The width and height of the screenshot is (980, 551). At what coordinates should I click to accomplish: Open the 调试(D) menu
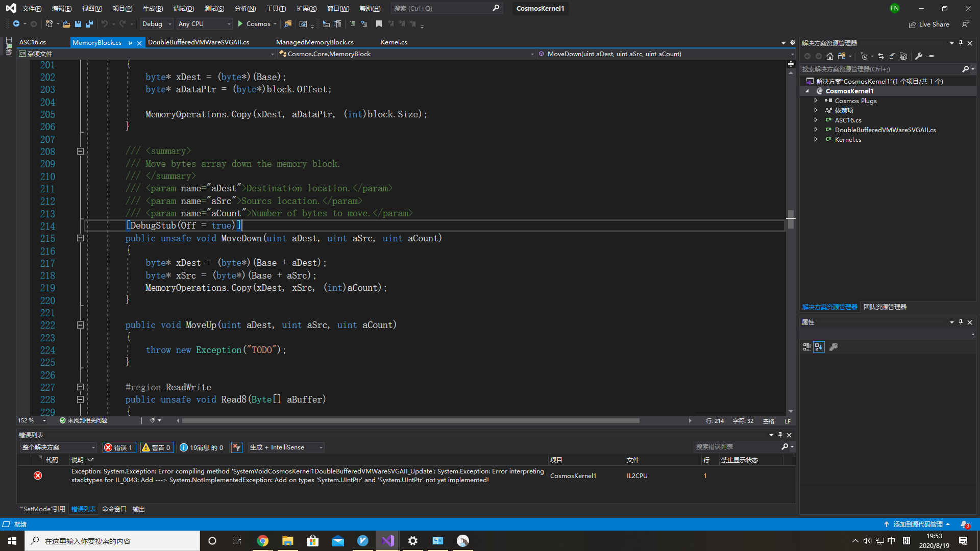[184, 8]
